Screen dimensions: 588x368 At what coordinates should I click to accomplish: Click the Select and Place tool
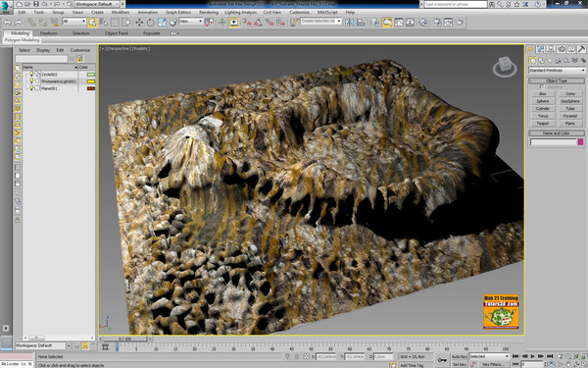click(173, 23)
